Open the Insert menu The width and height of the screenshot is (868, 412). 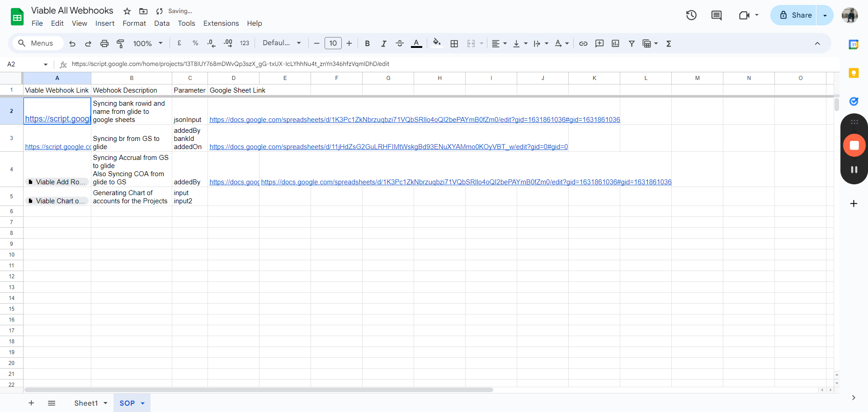105,23
